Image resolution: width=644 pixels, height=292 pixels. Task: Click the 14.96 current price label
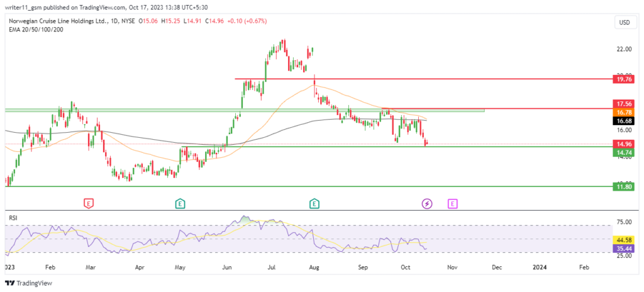(623, 144)
